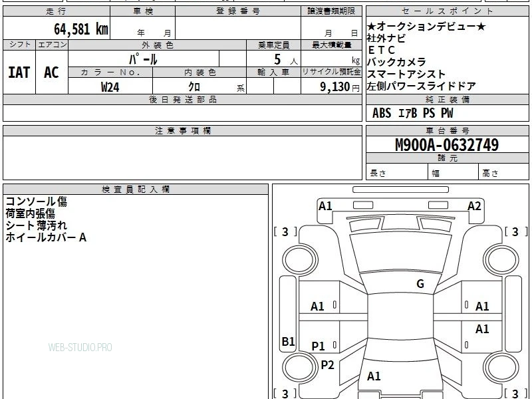Select the シート薄汚れ inspector note
Screen dimensions: 532x399
point(37,225)
